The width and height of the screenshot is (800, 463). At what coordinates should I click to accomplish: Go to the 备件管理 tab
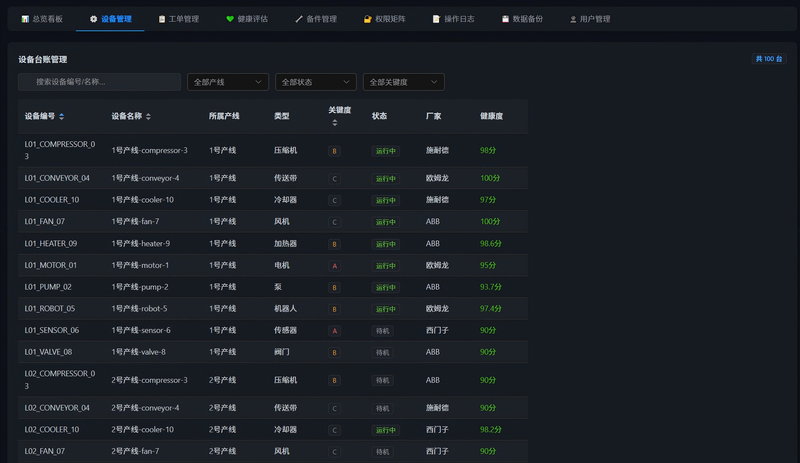(316, 19)
